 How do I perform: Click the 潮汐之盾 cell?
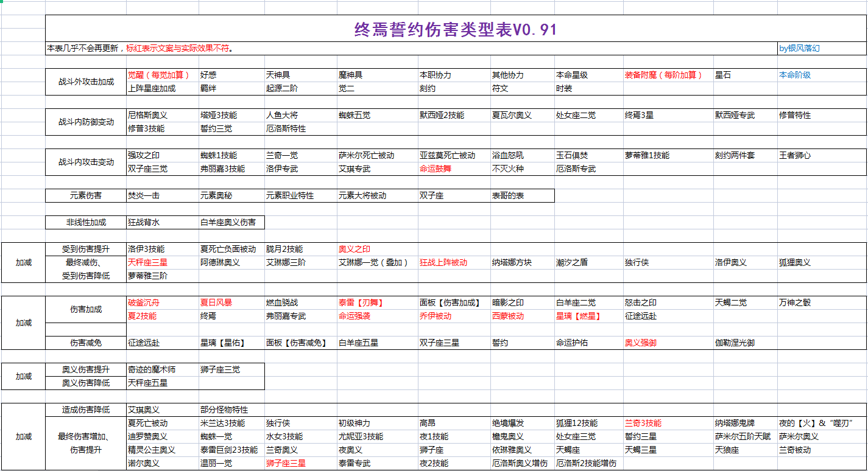[x=588, y=262]
